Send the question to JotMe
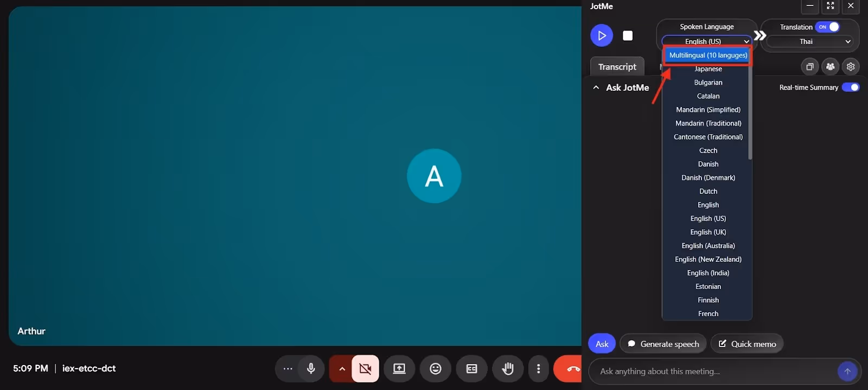Viewport: 868px width, 390px height. pyautogui.click(x=847, y=372)
